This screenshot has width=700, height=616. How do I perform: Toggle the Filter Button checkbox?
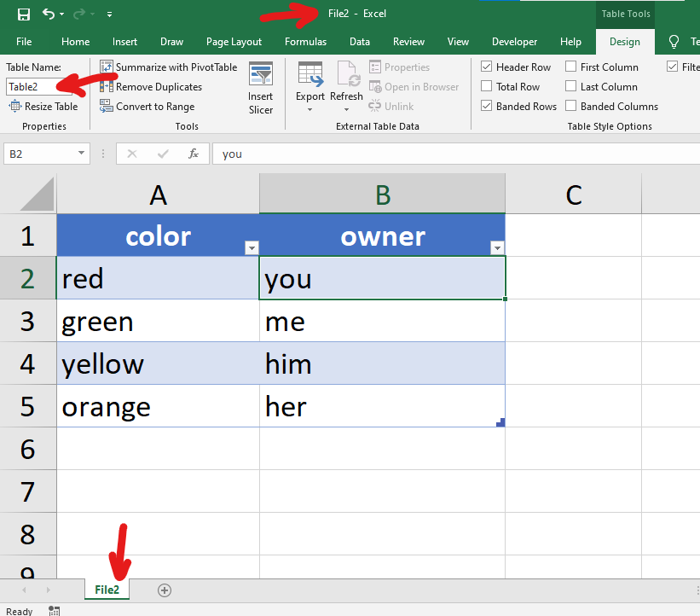click(673, 67)
